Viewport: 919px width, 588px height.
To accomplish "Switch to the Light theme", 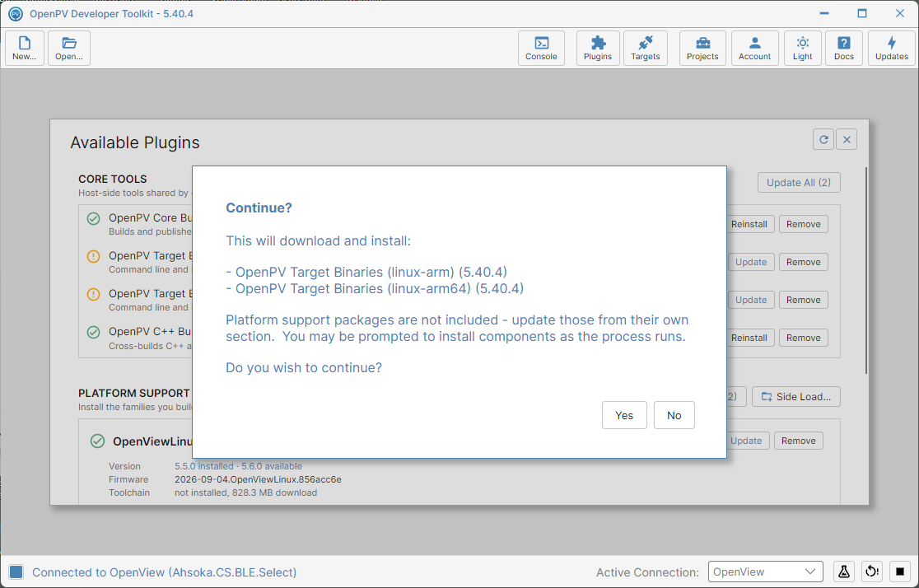I will (x=802, y=48).
